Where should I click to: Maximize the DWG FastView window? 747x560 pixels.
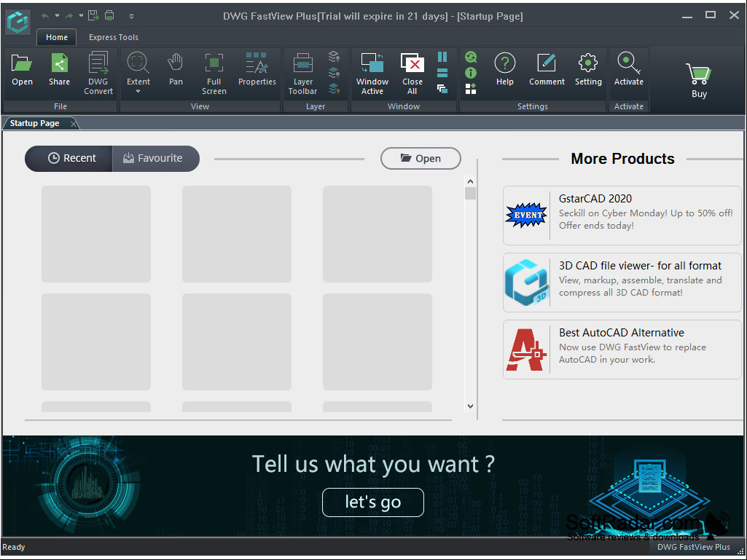(711, 15)
